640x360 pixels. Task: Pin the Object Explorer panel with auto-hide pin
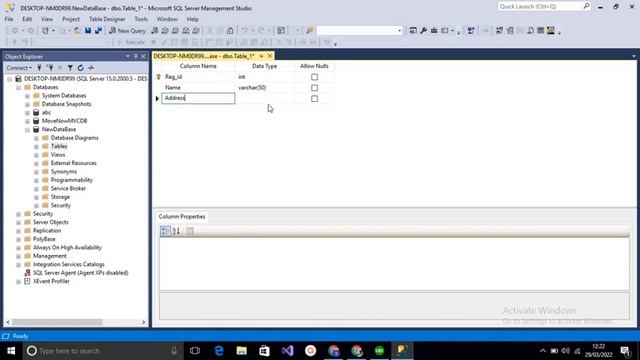pos(136,56)
